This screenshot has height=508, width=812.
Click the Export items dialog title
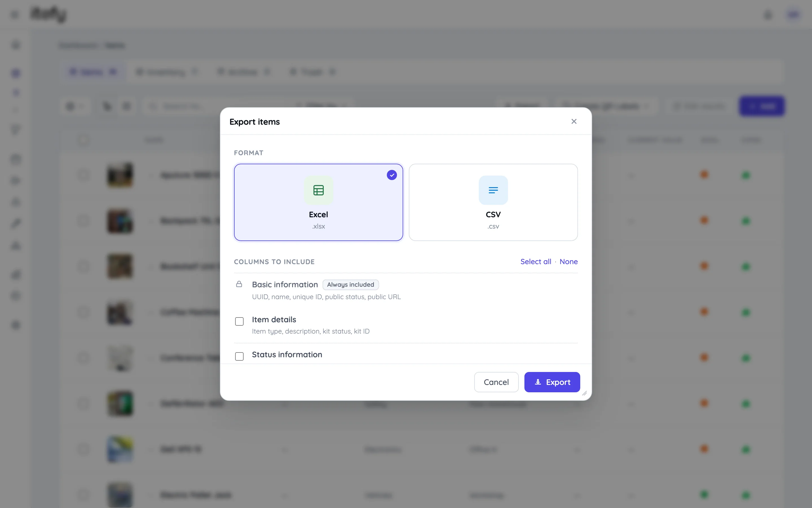254,122
